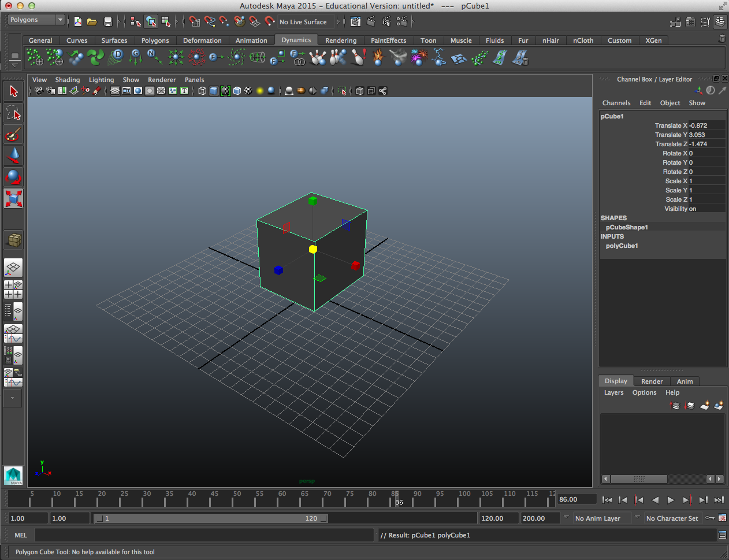Viewport: 729px width, 560px height.
Task: Create an active rigid body using the bowling pin icon
Action: pos(318,57)
